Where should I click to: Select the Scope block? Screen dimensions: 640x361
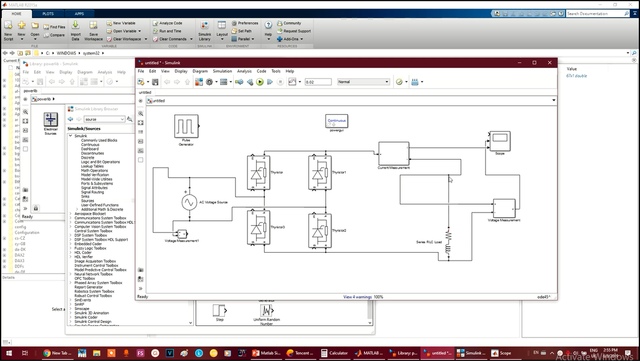click(x=500, y=141)
